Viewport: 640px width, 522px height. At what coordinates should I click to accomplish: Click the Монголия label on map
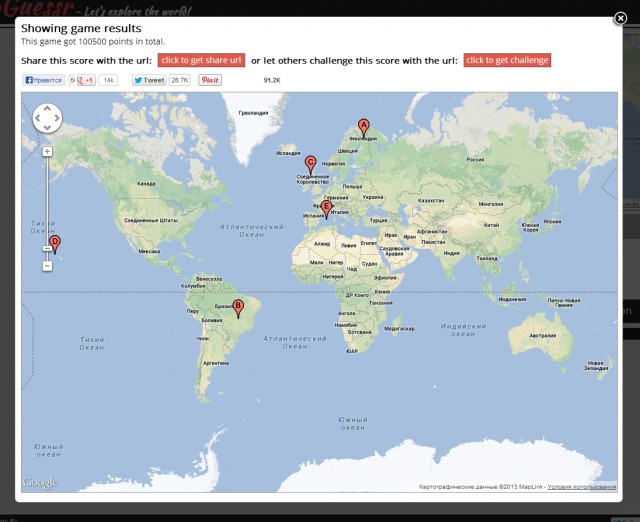click(491, 204)
